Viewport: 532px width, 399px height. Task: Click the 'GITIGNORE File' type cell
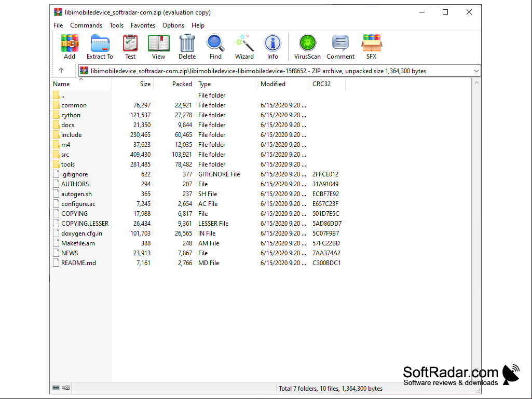tap(219, 174)
